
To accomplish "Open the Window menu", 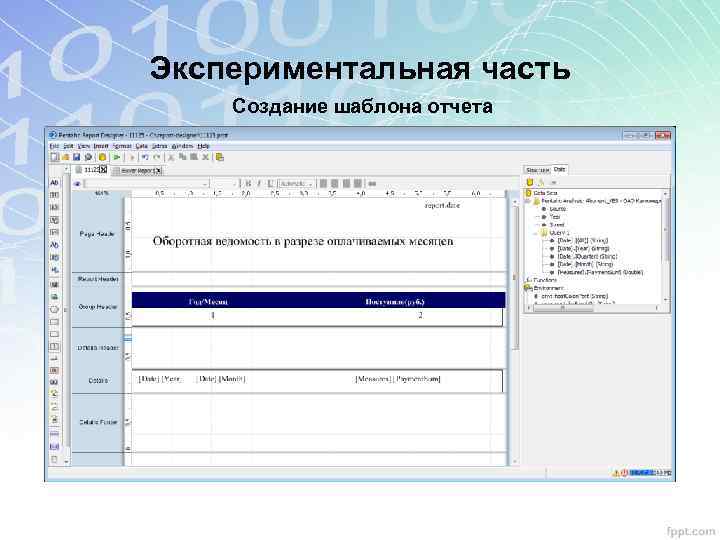I will pyautogui.click(x=182, y=146).
